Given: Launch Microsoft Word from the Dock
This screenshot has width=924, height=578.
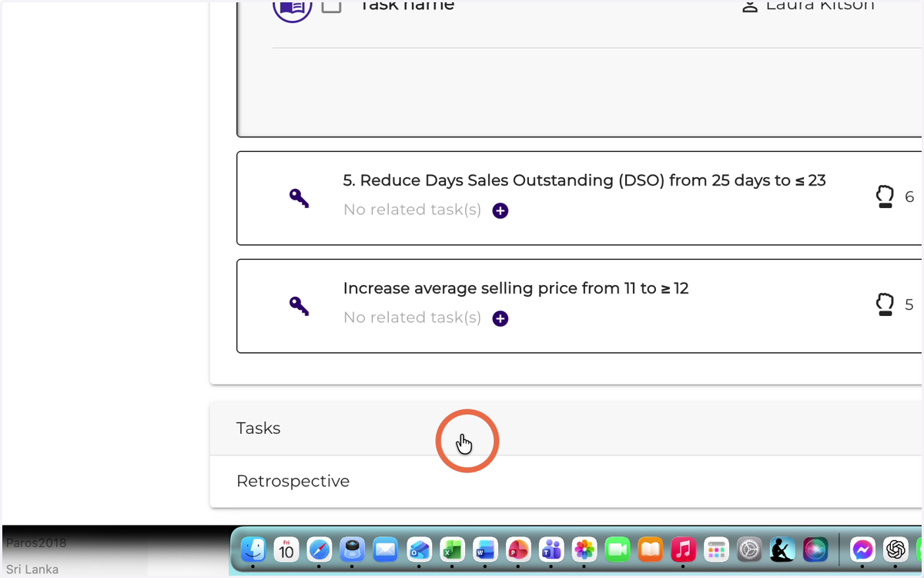Looking at the screenshot, I should coord(485,549).
